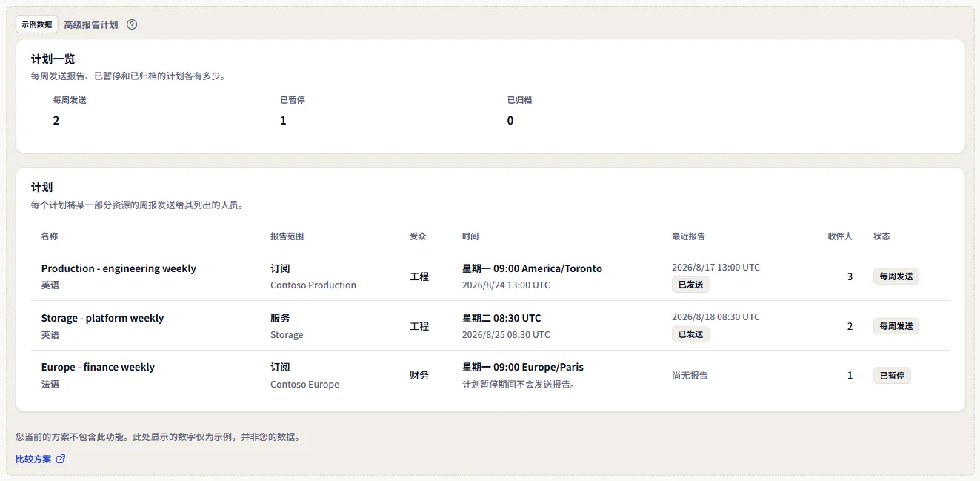Screen dimensions: 980x481
Task: Click 每周发送 status badge for Production
Action: pyautogui.click(x=896, y=276)
